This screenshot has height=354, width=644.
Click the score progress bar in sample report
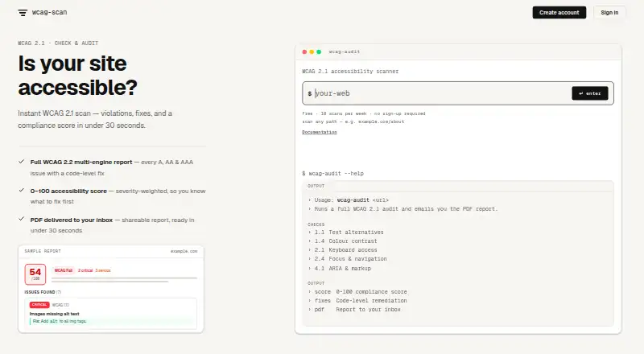coord(124,280)
